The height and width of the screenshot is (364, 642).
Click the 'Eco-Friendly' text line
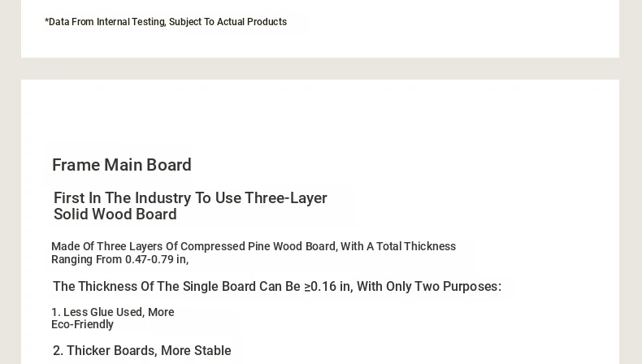[82, 324]
